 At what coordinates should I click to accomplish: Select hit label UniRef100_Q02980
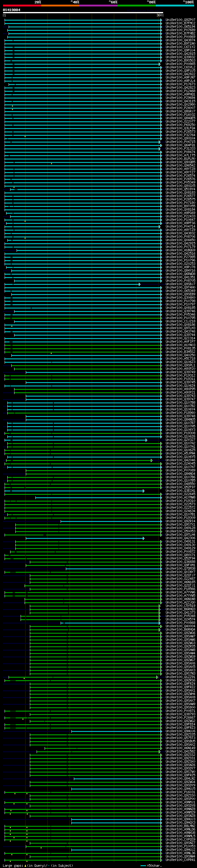[180, 104]
